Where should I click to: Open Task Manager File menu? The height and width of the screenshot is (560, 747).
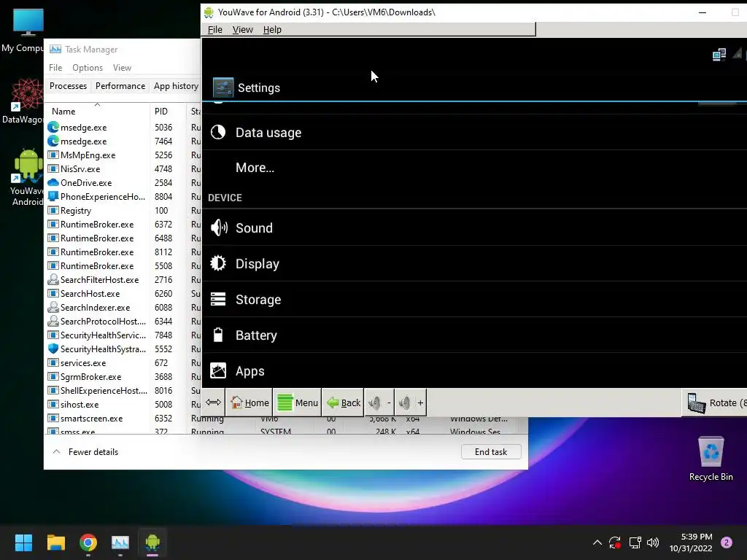pyautogui.click(x=55, y=68)
